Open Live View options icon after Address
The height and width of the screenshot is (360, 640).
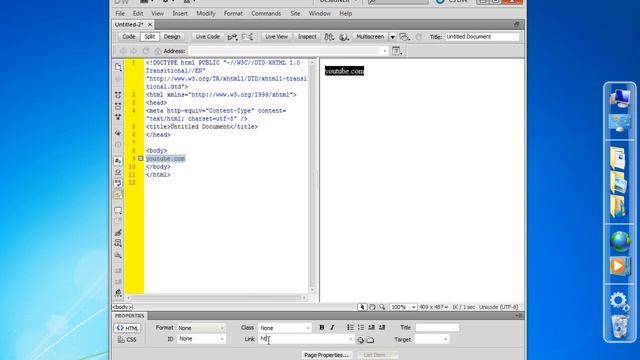[397, 51]
